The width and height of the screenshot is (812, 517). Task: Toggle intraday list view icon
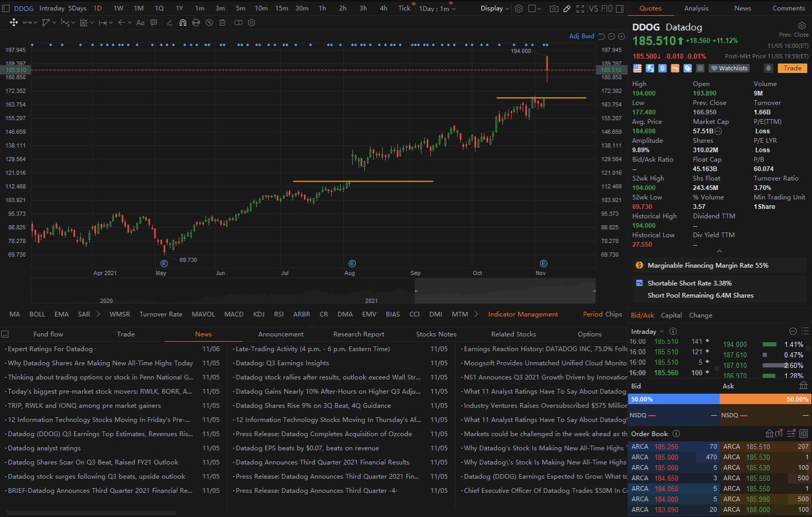tap(805, 331)
